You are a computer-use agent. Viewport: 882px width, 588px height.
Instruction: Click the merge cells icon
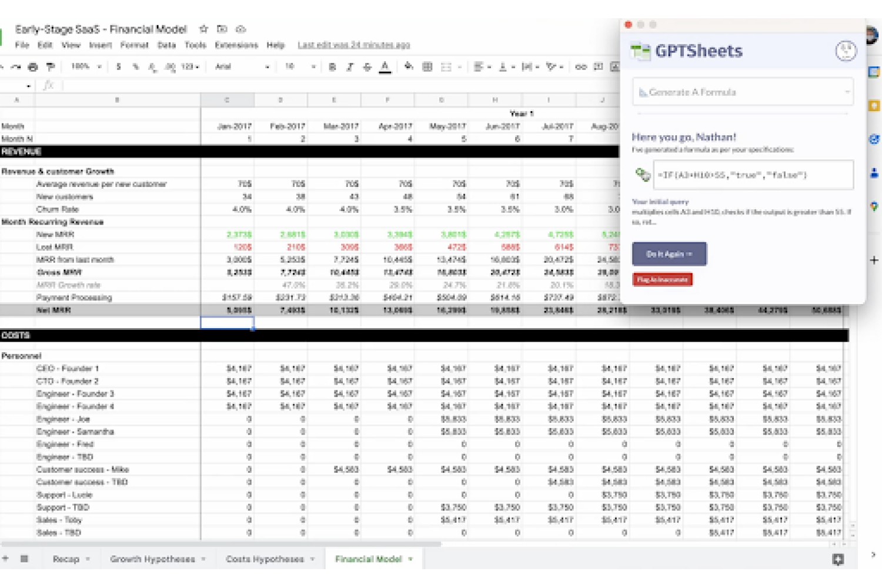tap(446, 67)
